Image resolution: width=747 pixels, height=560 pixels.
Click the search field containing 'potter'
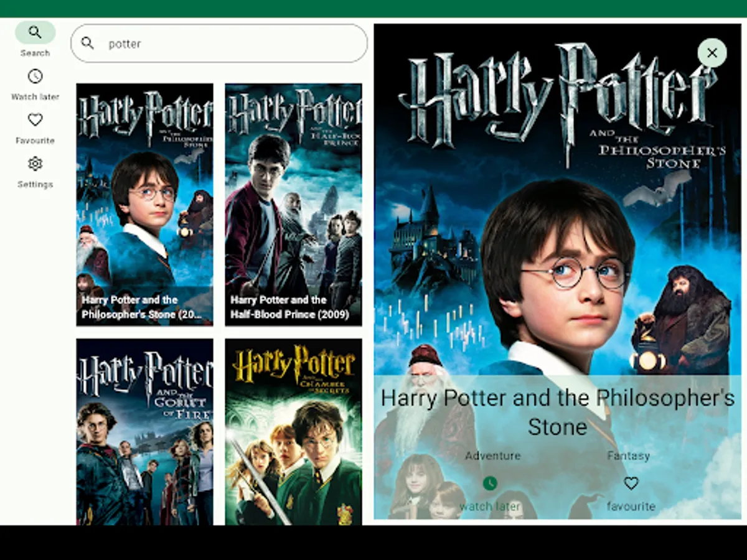pyautogui.click(x=219, y=44)
